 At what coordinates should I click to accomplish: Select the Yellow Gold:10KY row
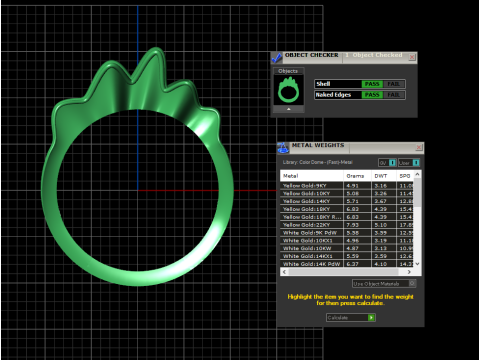pyautogui.click(x=347, y=193)
